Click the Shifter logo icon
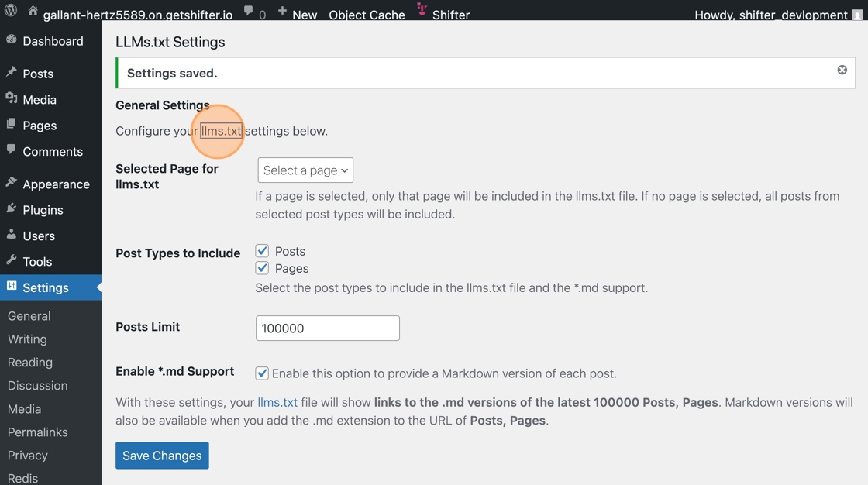The image size is (868, 485). (x=422, y=9)
